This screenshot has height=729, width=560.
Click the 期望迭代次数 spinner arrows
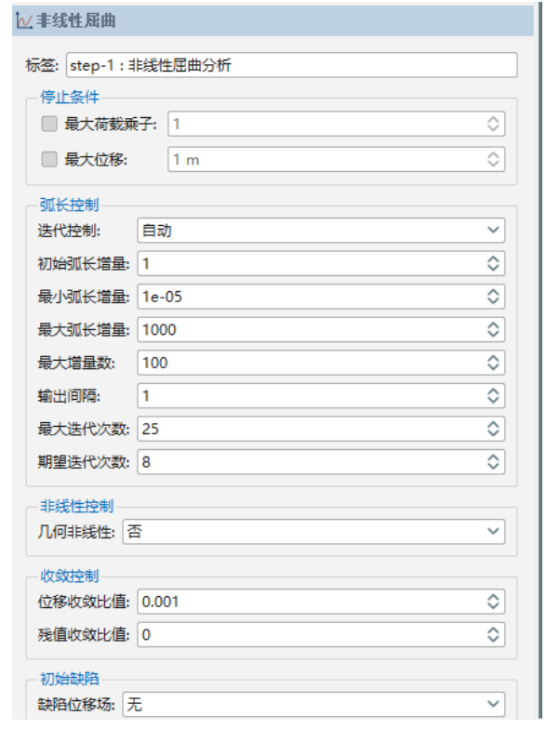[x=493, y=461]
